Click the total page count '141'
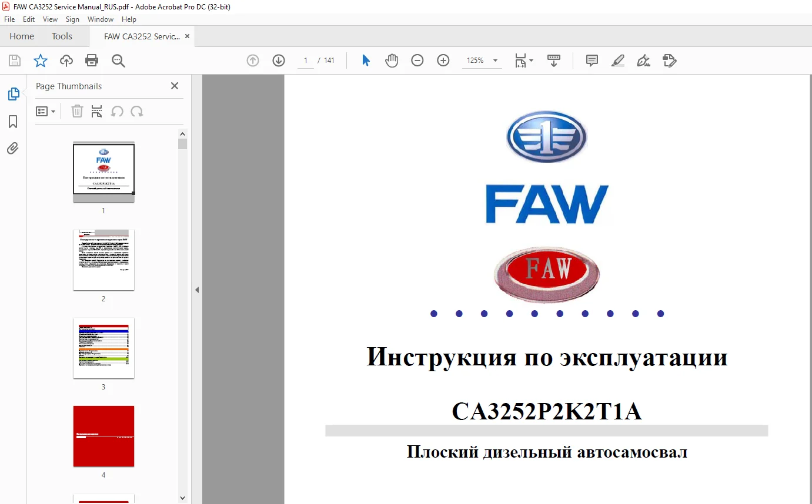The image size is (812, 504). point(329,61)
